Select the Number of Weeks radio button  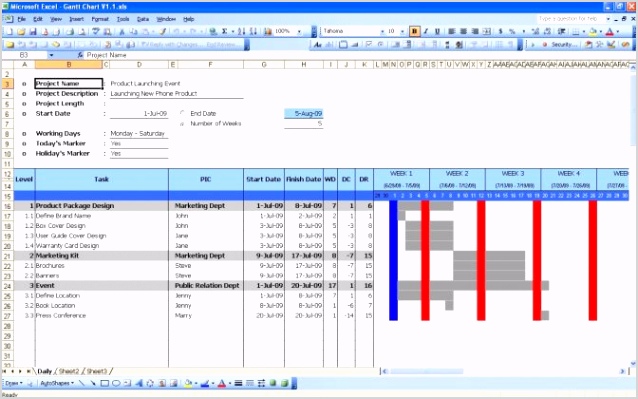182,123
